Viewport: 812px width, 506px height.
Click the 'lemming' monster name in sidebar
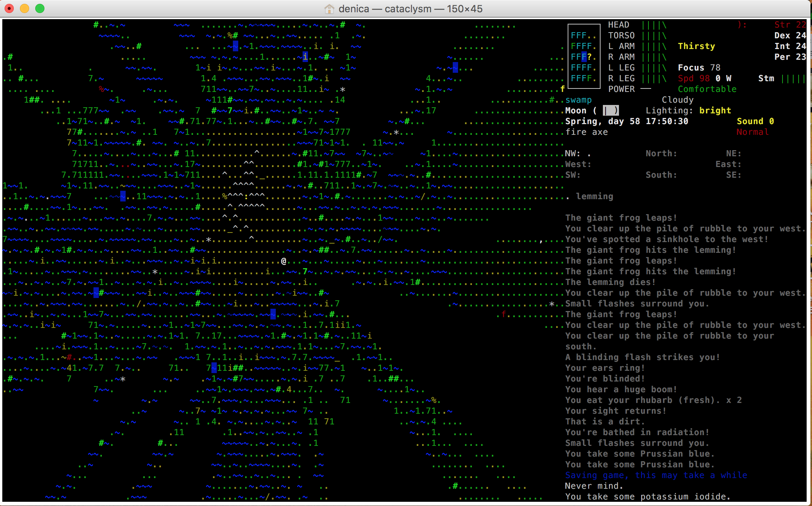click(x=594, y=197)
